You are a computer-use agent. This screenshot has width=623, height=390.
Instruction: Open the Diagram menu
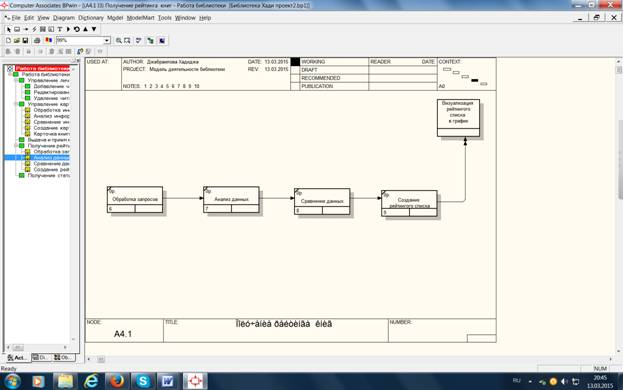pos(64,18)
